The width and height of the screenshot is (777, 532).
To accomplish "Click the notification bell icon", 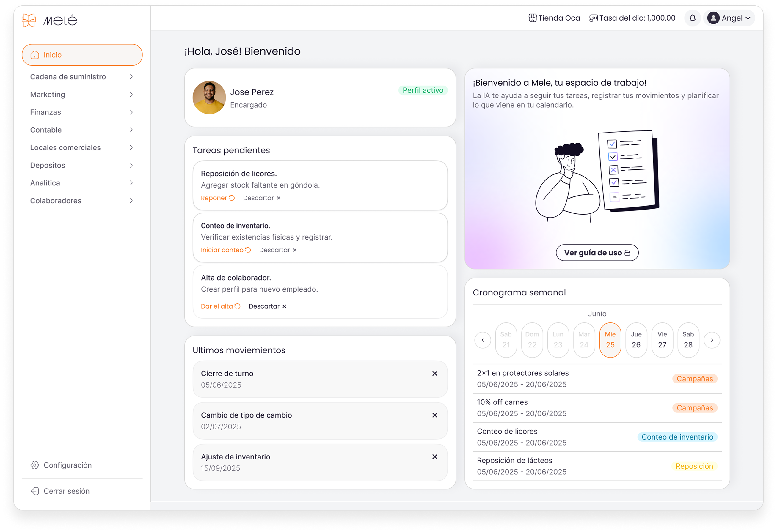I will tap(693, 18).
